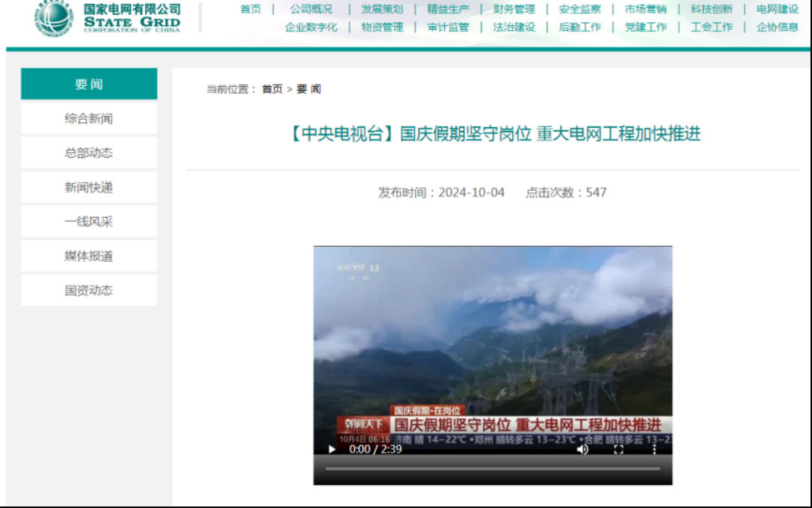Open 物资管理 navigation item
812x508 pixels.
click(381, 27)
